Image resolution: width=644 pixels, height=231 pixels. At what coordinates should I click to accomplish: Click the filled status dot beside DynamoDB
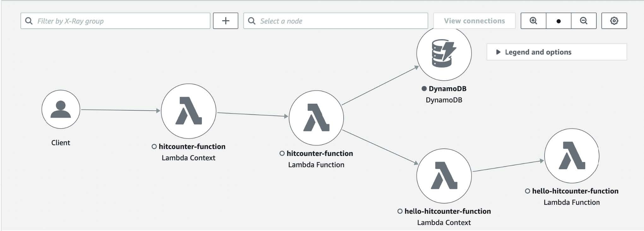424,89
